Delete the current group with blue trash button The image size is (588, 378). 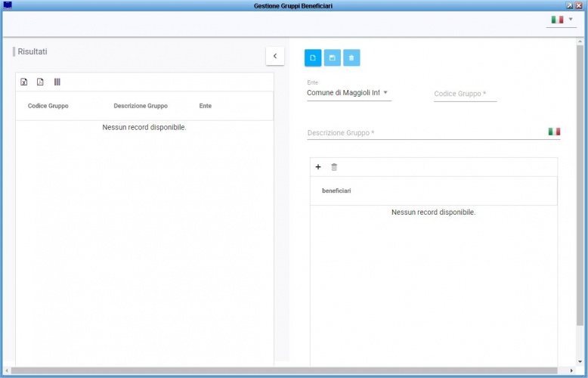tap(351, 57)
